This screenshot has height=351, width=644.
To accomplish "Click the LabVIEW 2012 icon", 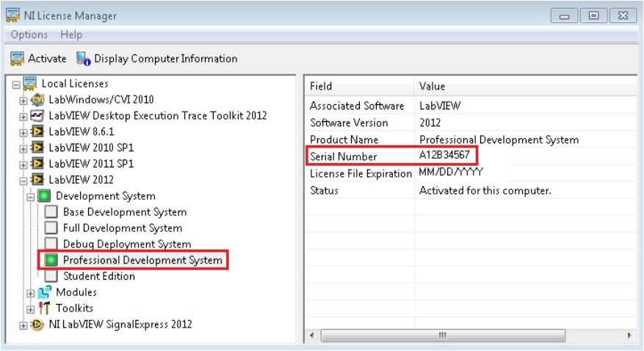I will 37,180.
